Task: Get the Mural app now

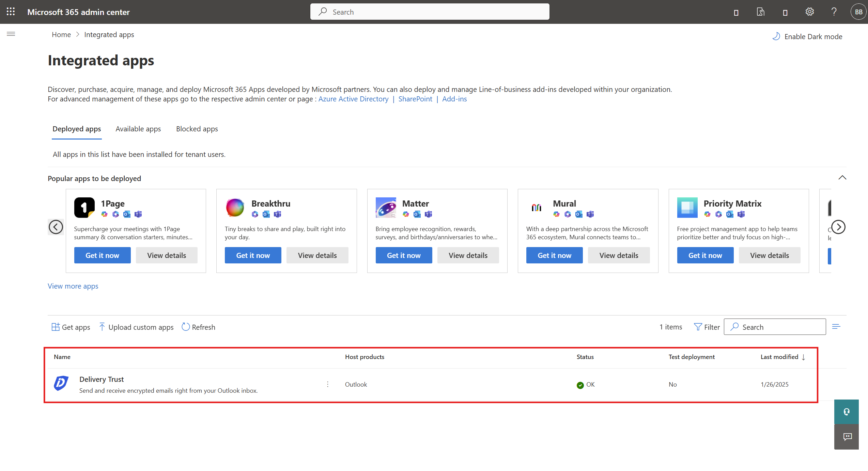Action: click(x=555, y=255)
